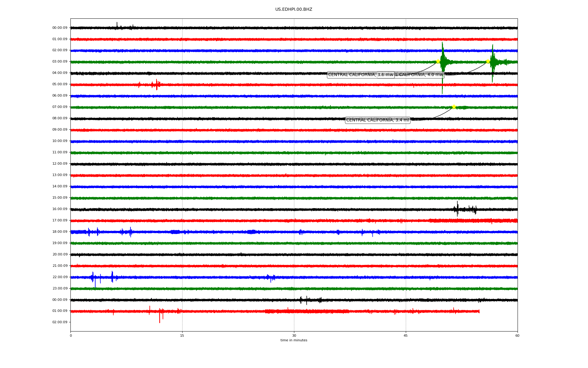This screenshot has width=588, height=368.
Task: Click the yellow star on the 4.0 mw event
Action: [488, 61]
